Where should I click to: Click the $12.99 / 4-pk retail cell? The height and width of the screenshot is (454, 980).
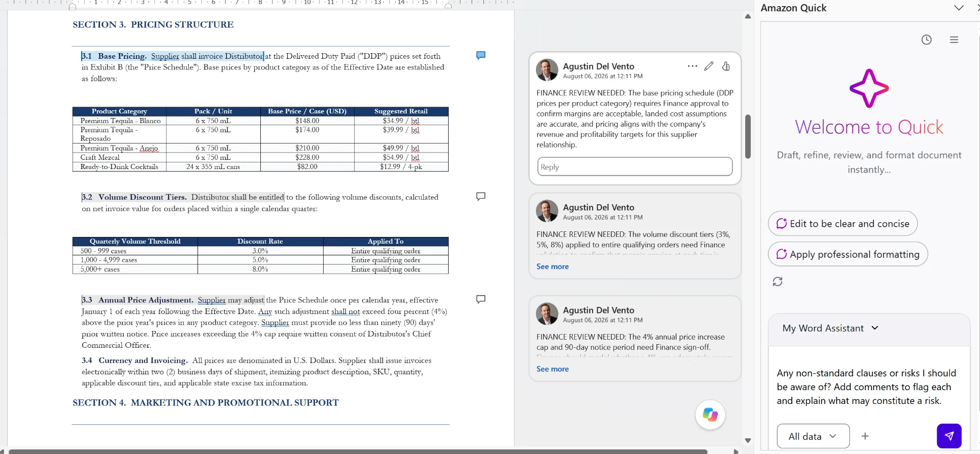pos(401,166)
